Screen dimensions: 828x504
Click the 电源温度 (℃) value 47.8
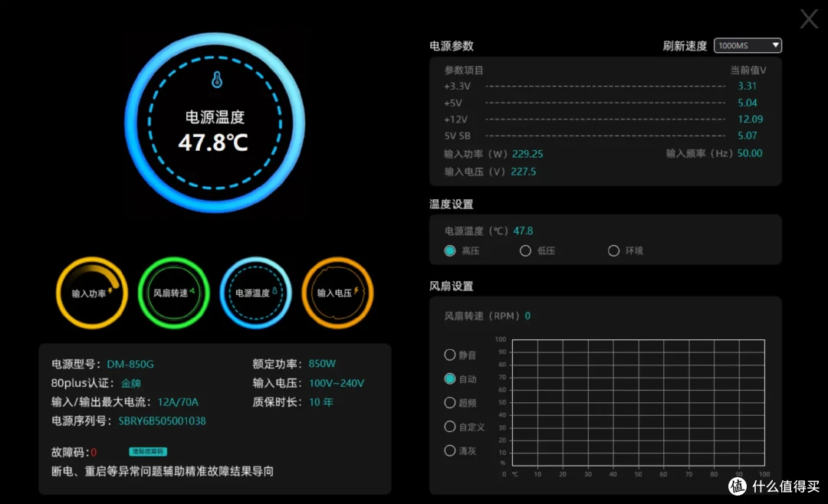tap(524, 231)
